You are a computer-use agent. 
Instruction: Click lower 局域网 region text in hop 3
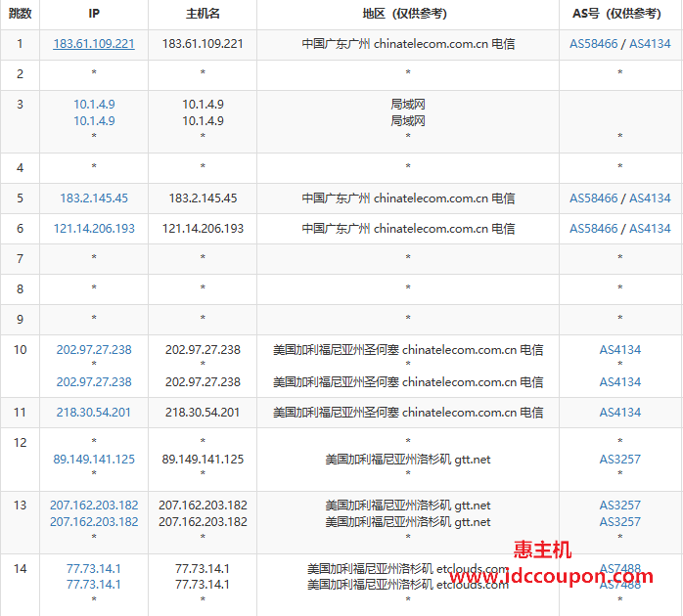(x=408, y=121)
